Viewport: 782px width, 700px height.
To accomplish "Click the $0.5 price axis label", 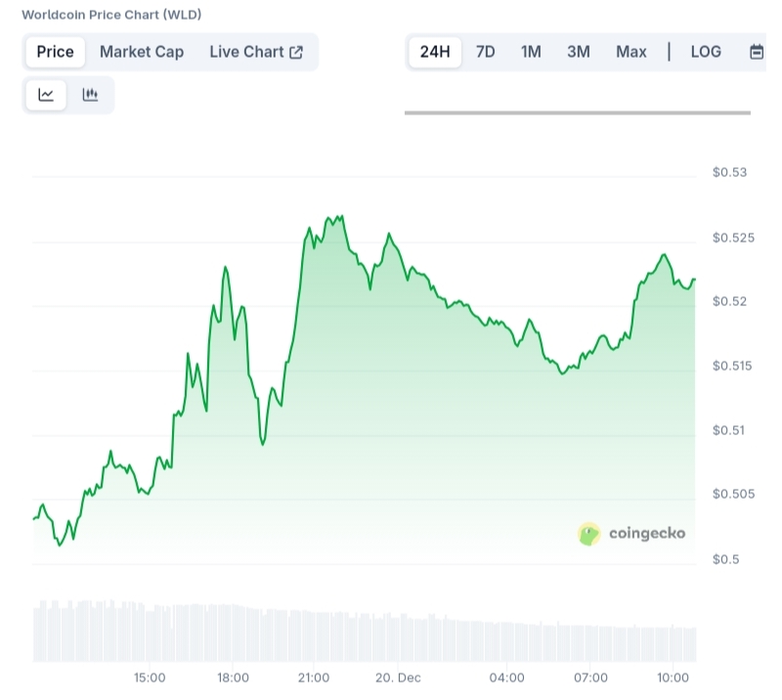I will click(725, 559).
